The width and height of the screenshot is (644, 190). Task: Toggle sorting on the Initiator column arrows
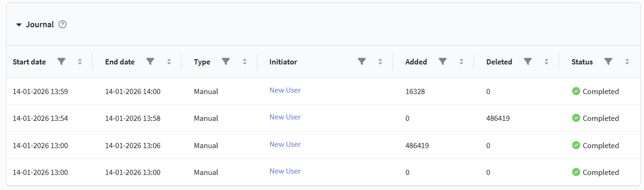point(380,62)
